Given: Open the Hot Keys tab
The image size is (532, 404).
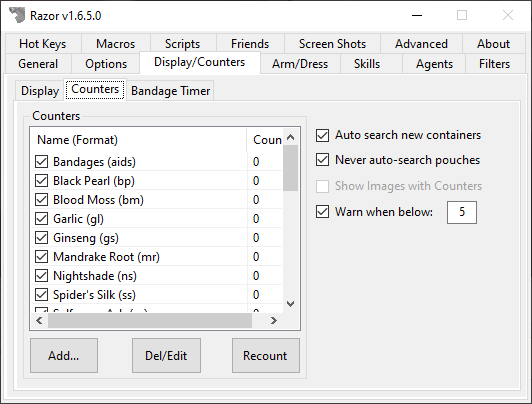Looking at the screenshot, I should click(x=43, y=44).
